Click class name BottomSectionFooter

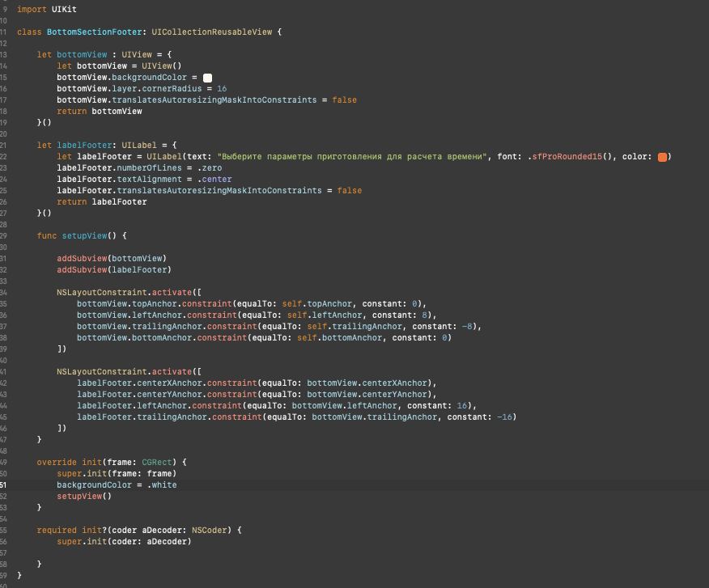(x=95, y=32)
